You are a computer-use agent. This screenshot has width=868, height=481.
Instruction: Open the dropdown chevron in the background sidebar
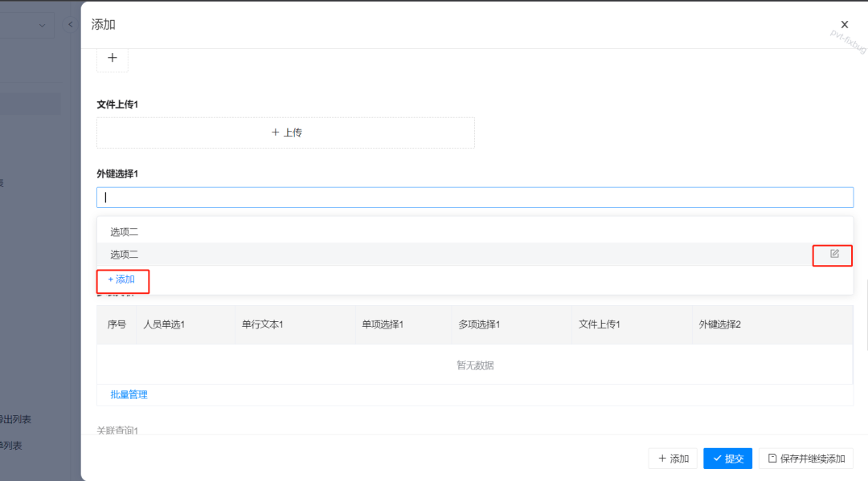pyautogui.click(x=42, y=26)
